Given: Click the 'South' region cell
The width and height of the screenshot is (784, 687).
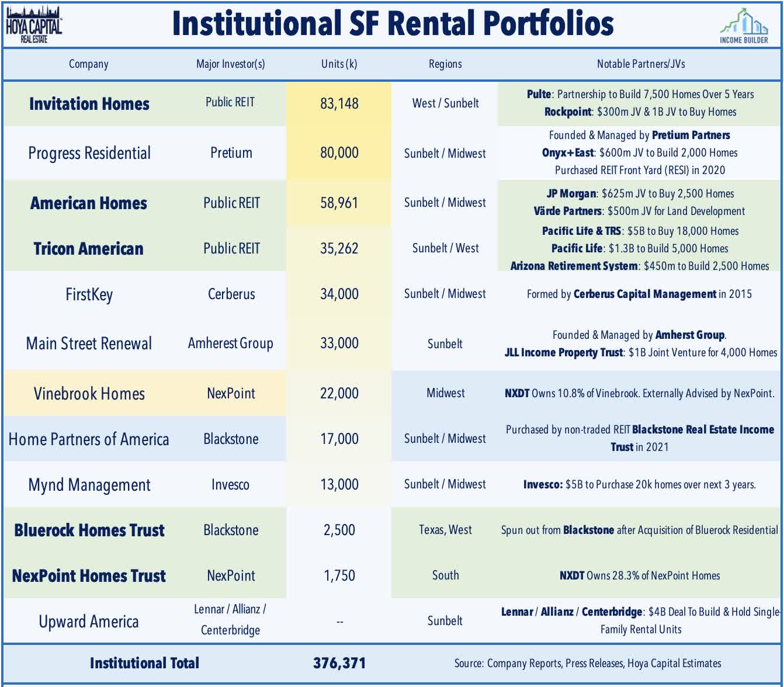Looking at the screenshot, I should [445, 575].
